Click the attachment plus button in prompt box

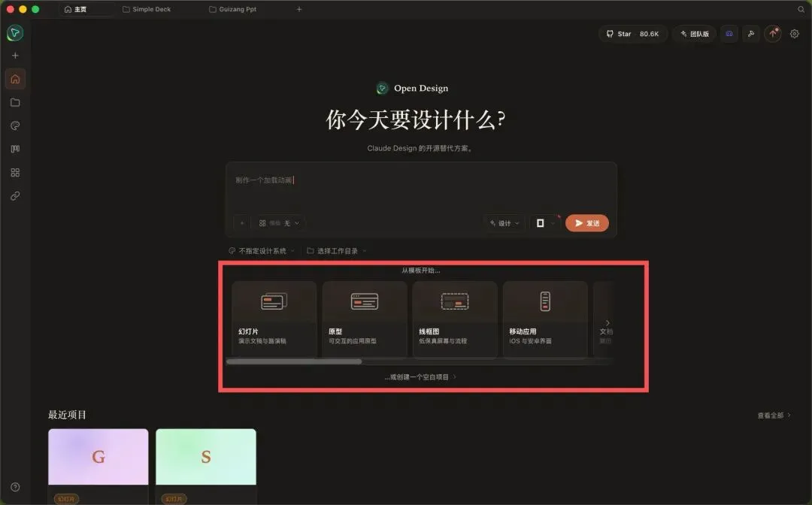tap(242, 223)
